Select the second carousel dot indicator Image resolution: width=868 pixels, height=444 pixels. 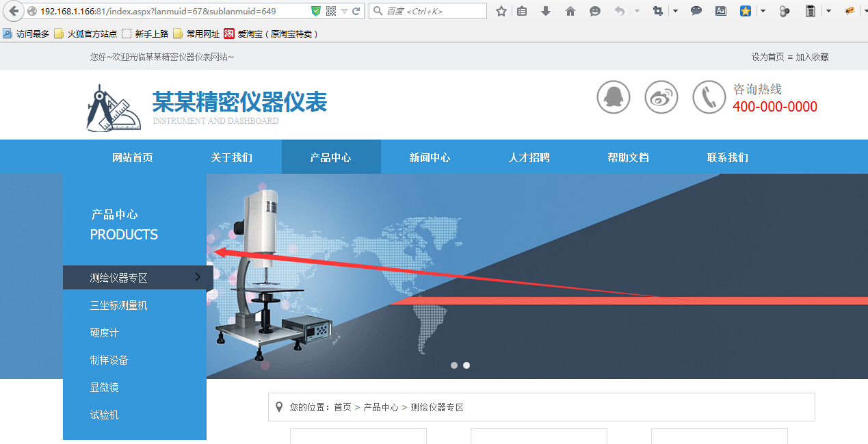click(x=466, y=365)
